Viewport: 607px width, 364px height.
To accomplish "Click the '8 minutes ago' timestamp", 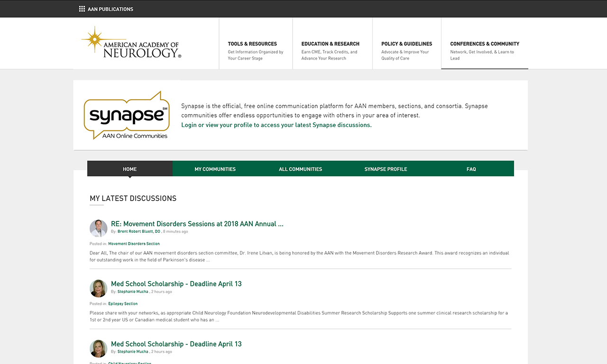I will click(175, 232).
